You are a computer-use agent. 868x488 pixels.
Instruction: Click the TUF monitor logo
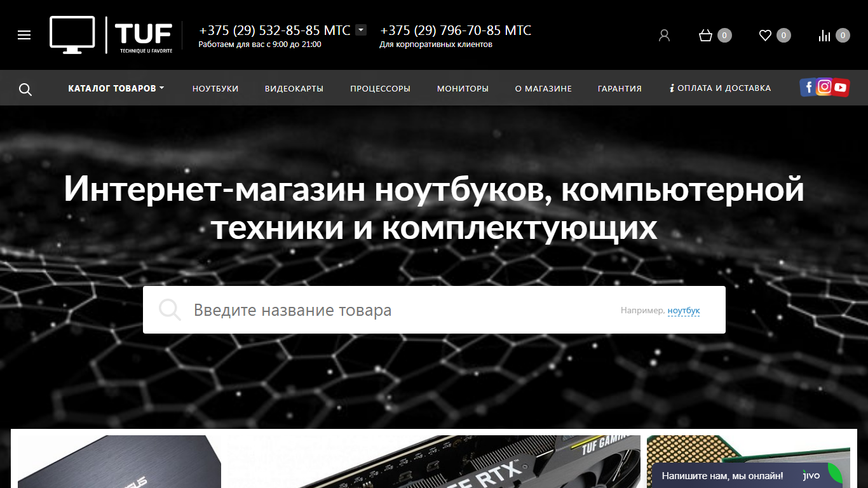coord(111,35)
